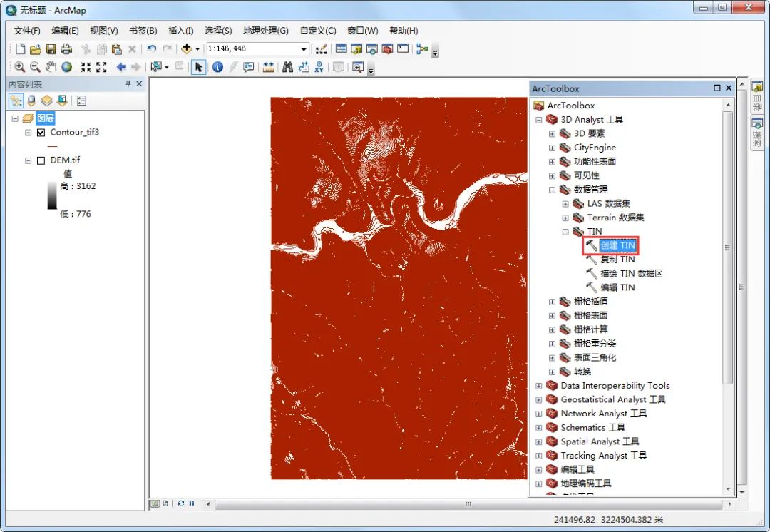Collapse the TIN toolset
This screenshot has width=770, height=532.
tap(565, 232)
